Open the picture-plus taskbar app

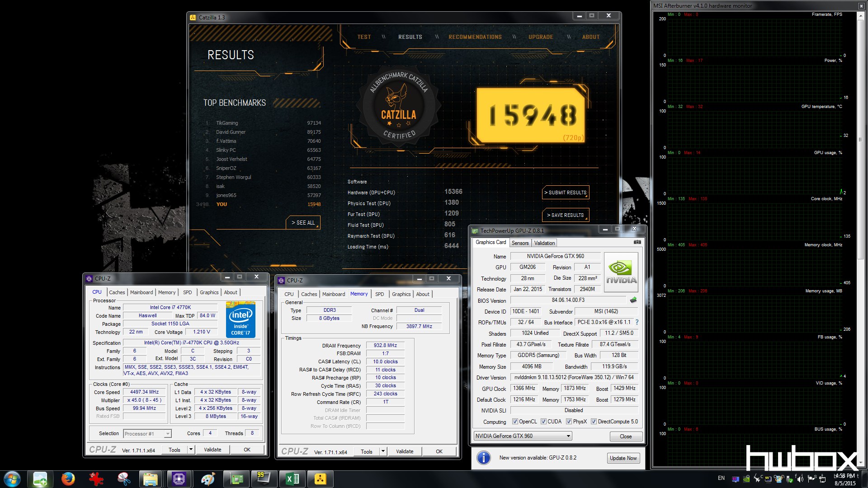tap(40, 479)
